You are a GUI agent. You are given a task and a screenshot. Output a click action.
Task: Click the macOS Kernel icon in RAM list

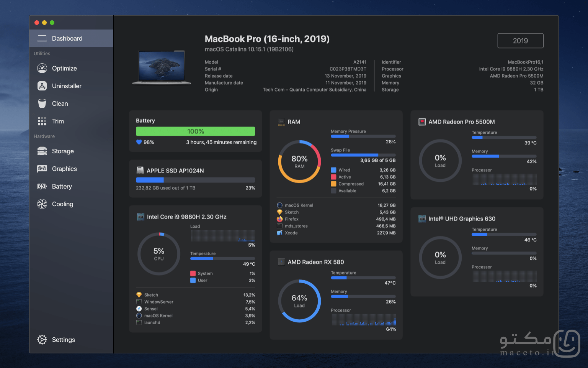click(x=280, y=205)
